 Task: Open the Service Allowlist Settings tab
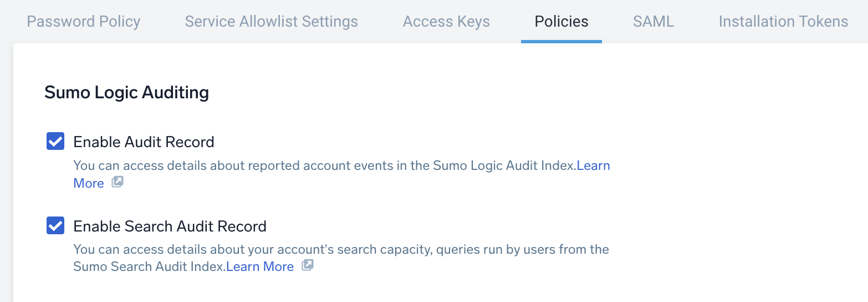(x=272, y=22)
